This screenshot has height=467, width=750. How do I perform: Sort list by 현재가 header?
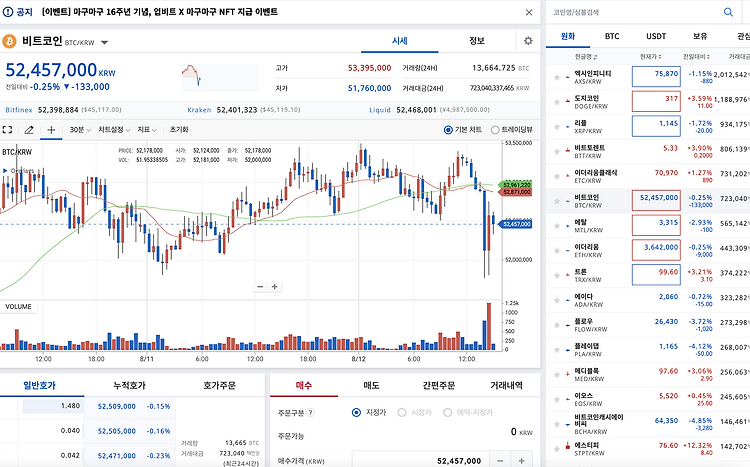point(651,57)
